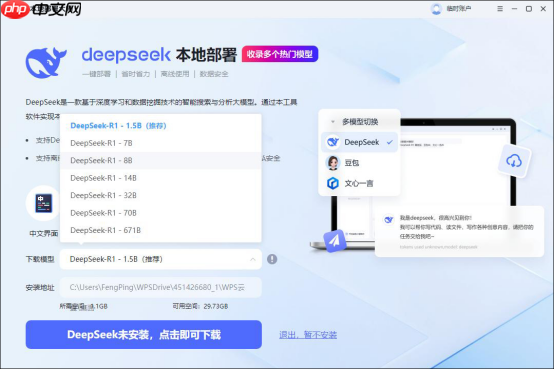This screenshot has width=554, height=369.
Task: Click the hot models badge
Action: [280, 54]
